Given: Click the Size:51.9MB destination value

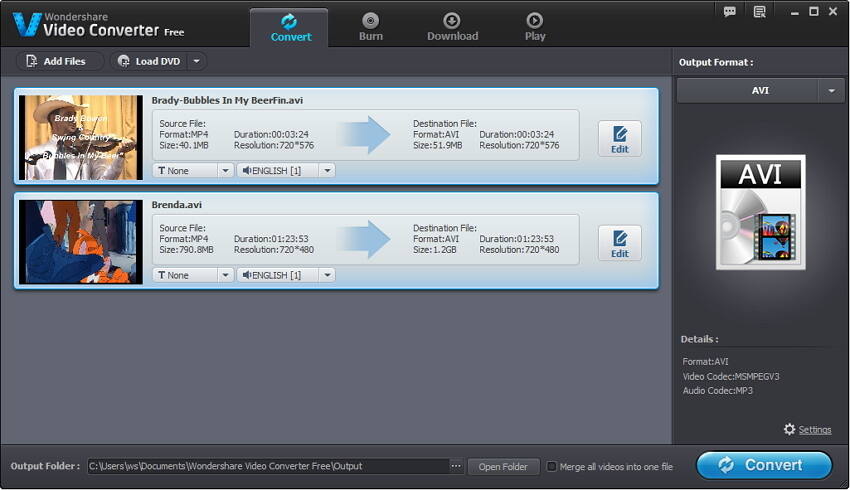Looking at the screenshot, I should [x=437, y=145].
